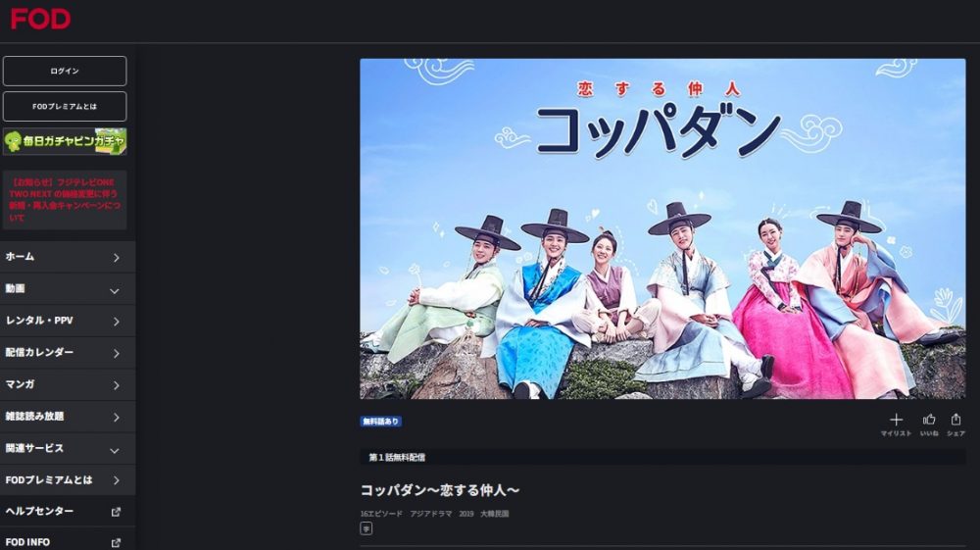
Task: Click the subtitle badge icon below metadata
Action: (367, 528)
